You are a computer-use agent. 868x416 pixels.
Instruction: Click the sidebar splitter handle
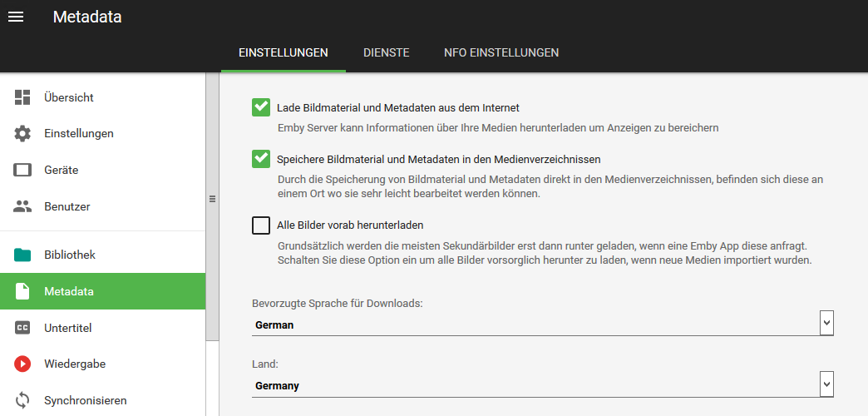(212, 200)
